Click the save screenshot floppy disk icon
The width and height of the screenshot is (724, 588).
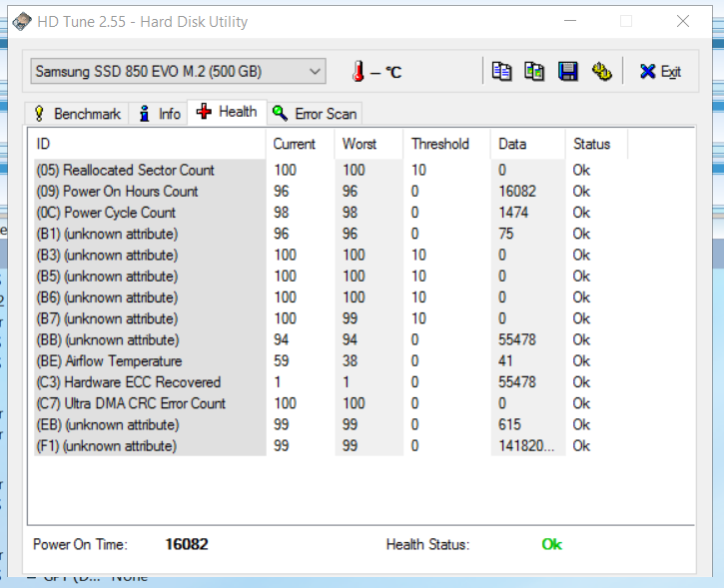pyautogui.click(x=568, y=72)
